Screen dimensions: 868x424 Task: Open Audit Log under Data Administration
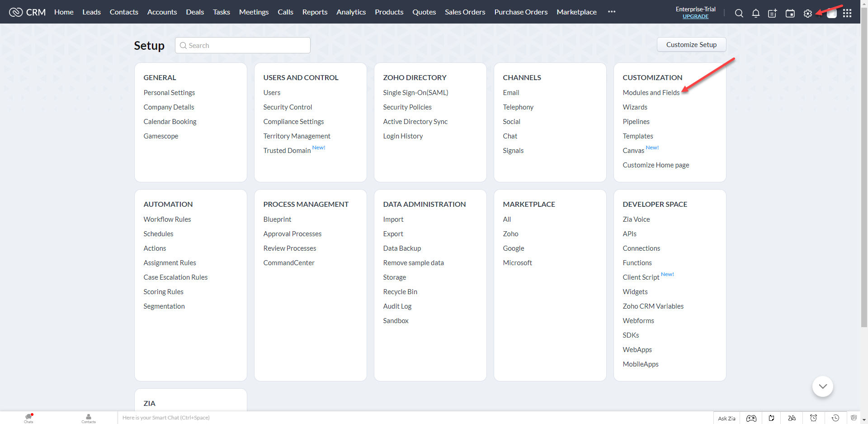click(397, 306)
